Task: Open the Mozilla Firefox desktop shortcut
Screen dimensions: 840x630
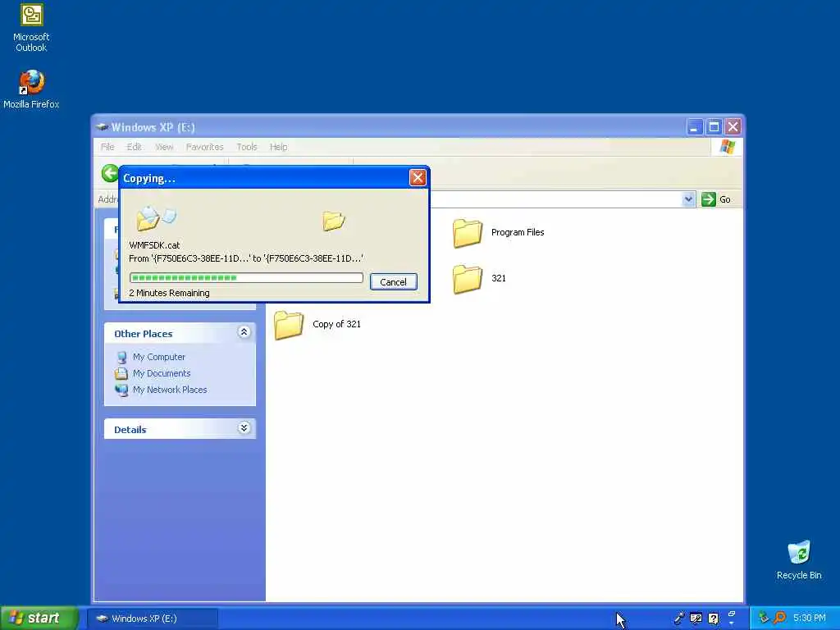Action: [31, 89]
